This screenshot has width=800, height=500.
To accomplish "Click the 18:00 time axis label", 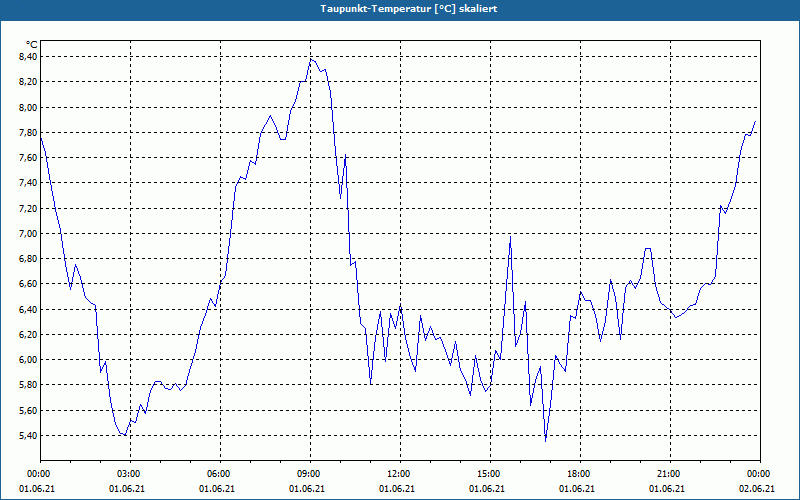I will point(579,474).
